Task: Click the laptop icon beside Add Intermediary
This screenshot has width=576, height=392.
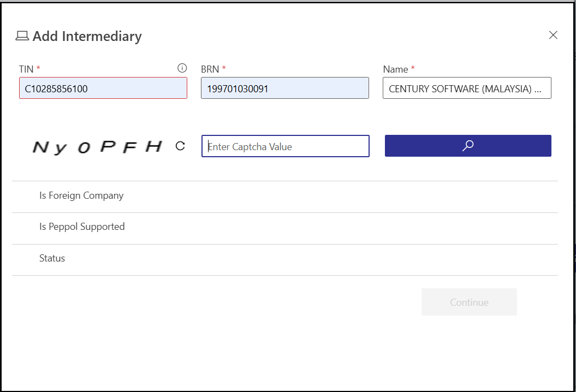Action: click(22, 36)
